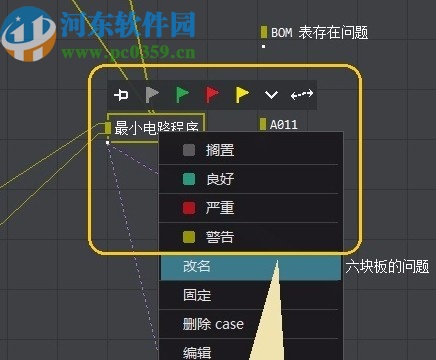Set the red flag on the node
This screenshot has height=360, width=436.
pos(212,95)
